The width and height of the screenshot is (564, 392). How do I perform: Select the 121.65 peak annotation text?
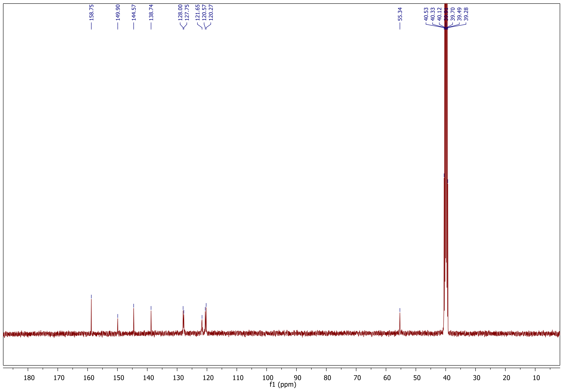pos(198,13)
